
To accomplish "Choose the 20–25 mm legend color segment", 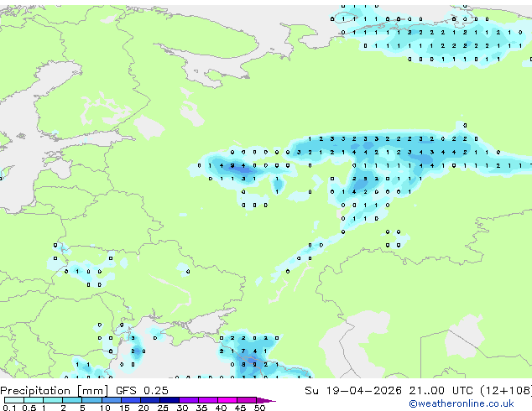I will click(150, 400).
